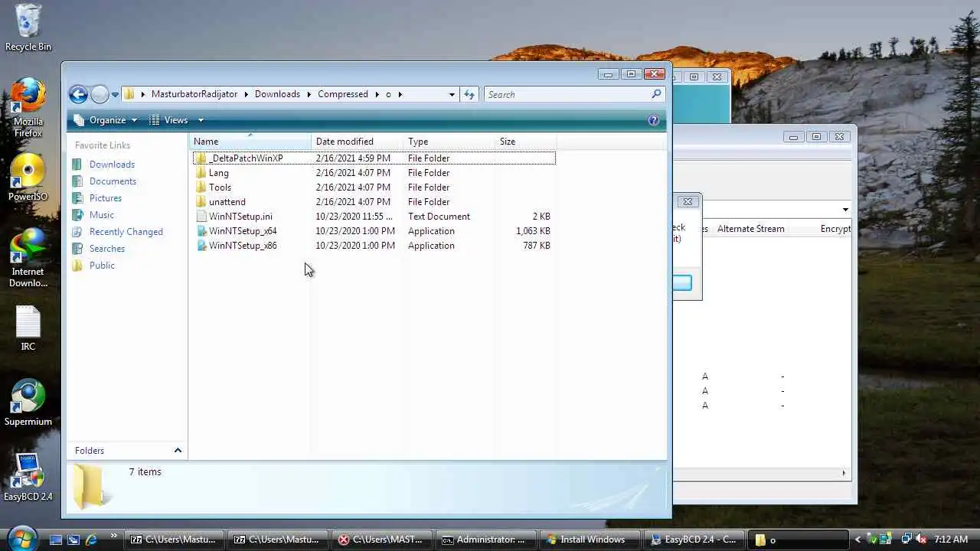Select the WinNTSetup_x64 application icon

(201, 231)
